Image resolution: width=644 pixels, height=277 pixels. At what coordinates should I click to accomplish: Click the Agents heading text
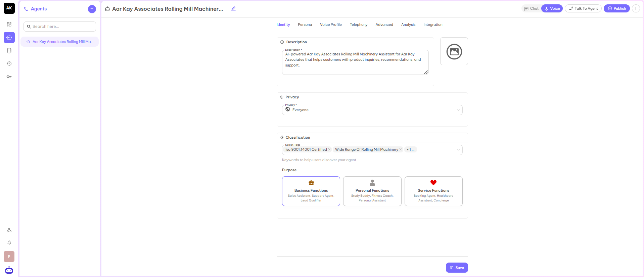click(x=39, y=9)
